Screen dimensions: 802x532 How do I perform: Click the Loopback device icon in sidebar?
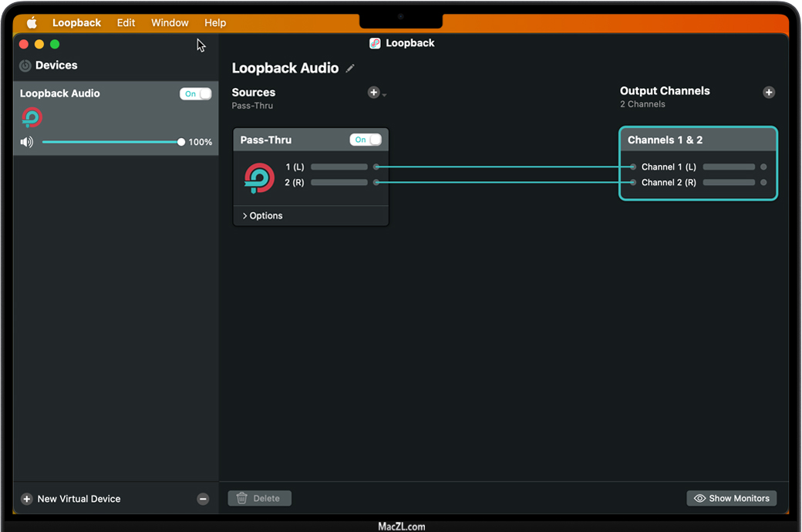(32, 118)
